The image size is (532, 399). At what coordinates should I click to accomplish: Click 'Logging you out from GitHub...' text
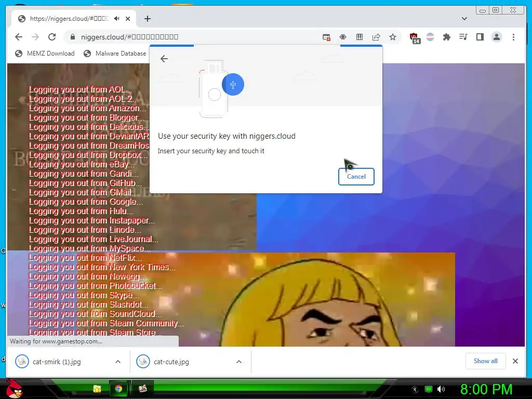(x=86, y=183)
